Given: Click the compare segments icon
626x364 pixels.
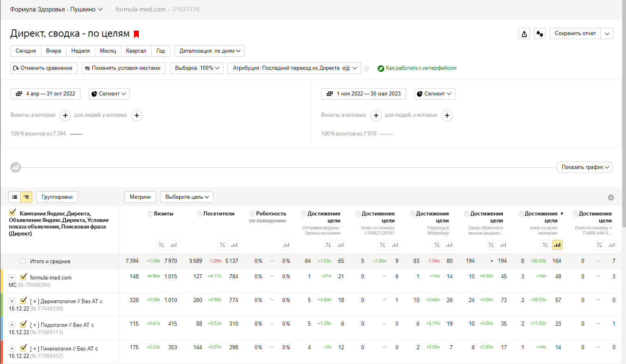Looking at the screenshot, I should [x=540, y=34].
